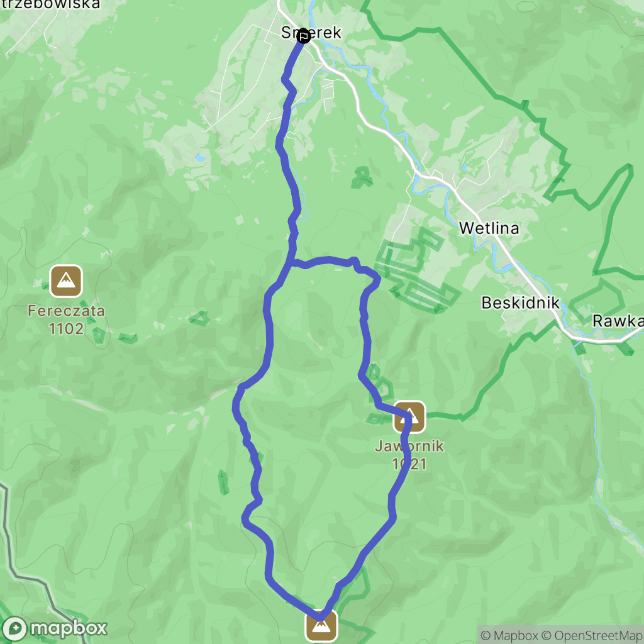Select the Smerek village label
This screenshot has width=644, height=644.
311,33
